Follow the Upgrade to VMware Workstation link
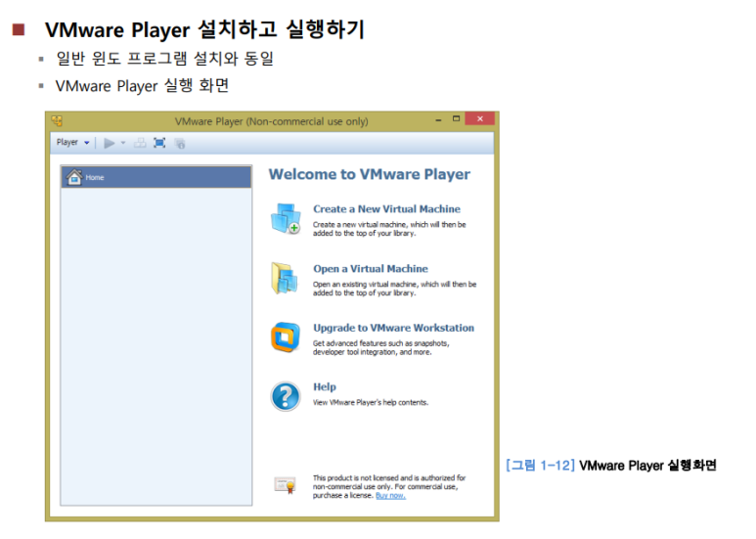The image size is (756, 539). [393, 328]
